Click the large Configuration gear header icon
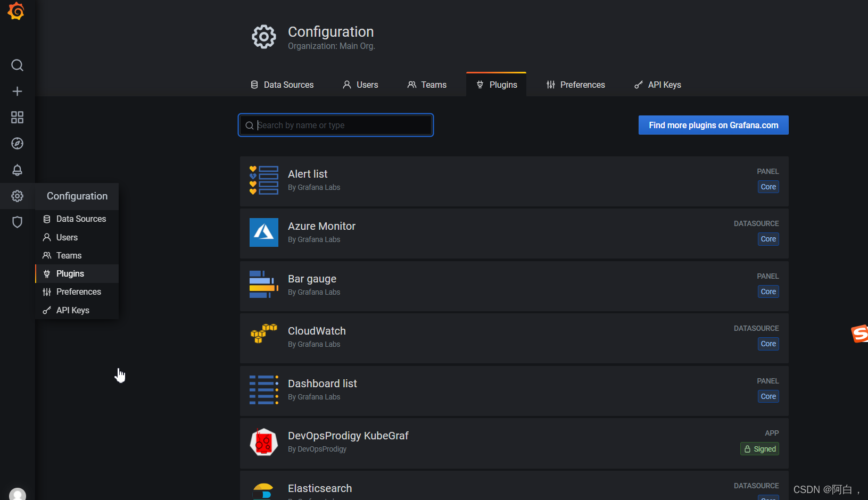Screen dimensions: 868x500 [264, 37]
